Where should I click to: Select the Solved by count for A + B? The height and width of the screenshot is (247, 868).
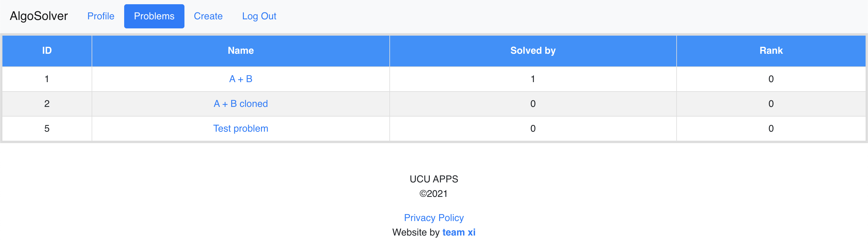pyautogui.click(x=533, y=79)
